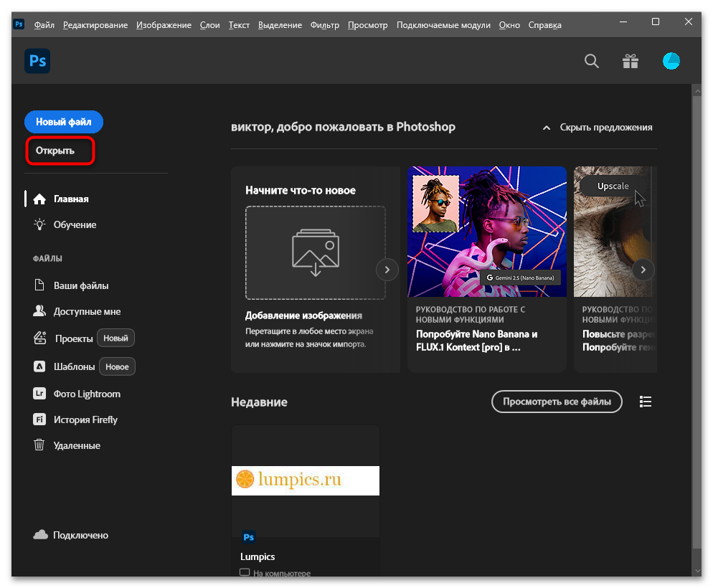Click the Новый файл button

pyautogui.click(x=63, y=122)
